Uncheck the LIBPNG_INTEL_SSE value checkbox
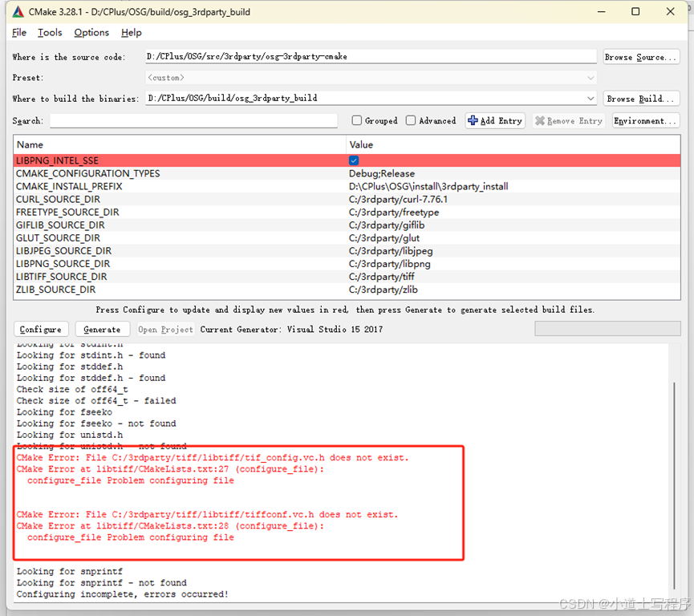 (x=353, y=160)
